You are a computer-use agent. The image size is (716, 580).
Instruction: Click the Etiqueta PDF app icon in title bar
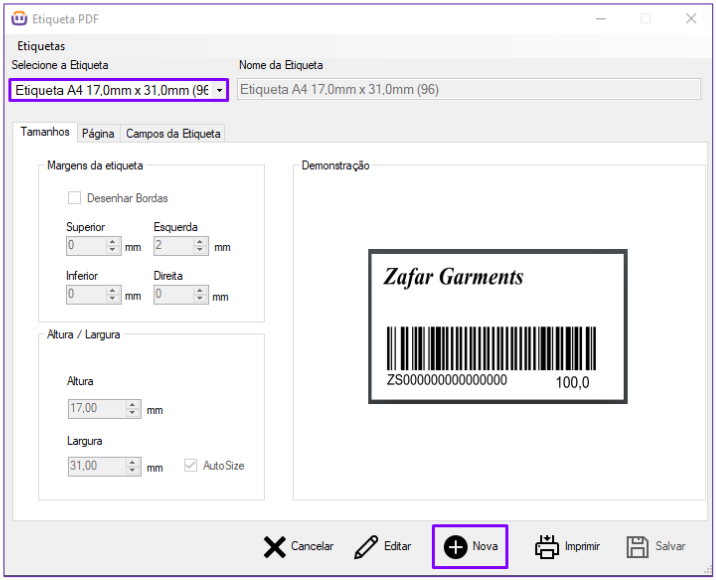point(19,18)
